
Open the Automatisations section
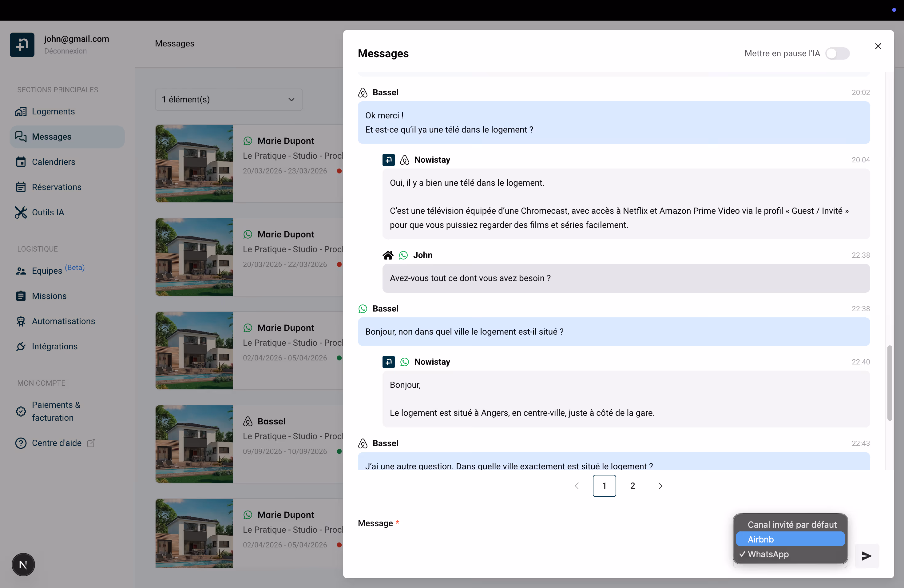point(63,321)
